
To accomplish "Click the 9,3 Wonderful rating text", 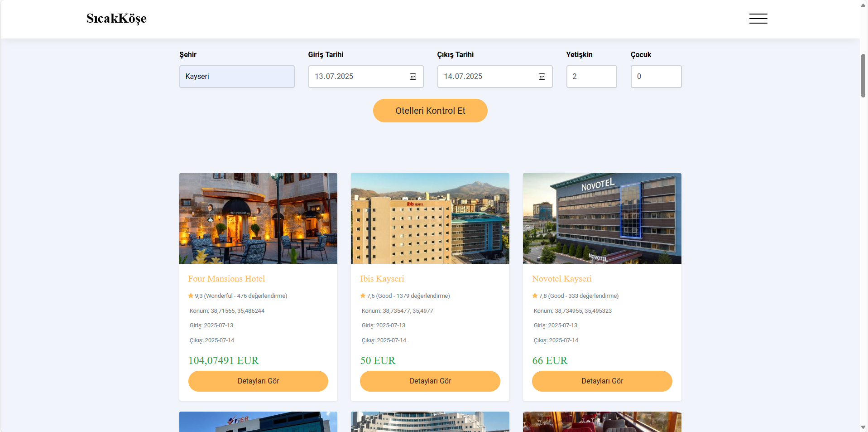I will (241, 296).
